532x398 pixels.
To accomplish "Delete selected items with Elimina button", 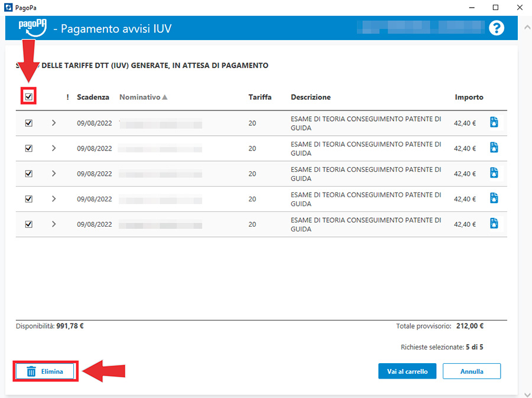I will pos(46,371).
